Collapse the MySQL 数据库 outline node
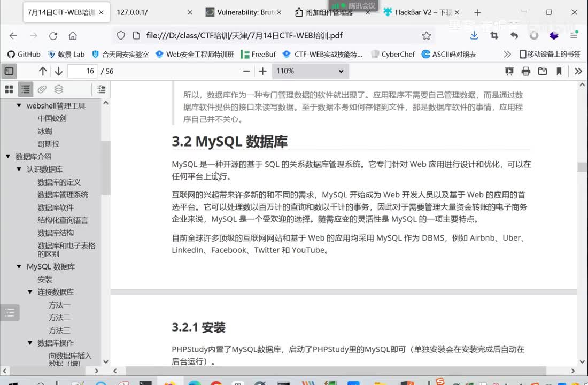Image resolution: width=588 pixels, height=385 pixels. coord(19,266)
